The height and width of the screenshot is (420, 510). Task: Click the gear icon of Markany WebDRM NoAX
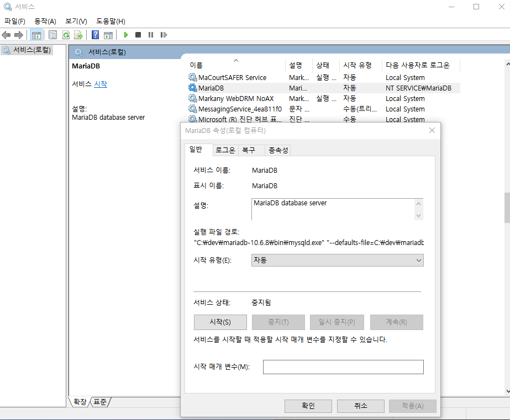click(x=192, y=98)
